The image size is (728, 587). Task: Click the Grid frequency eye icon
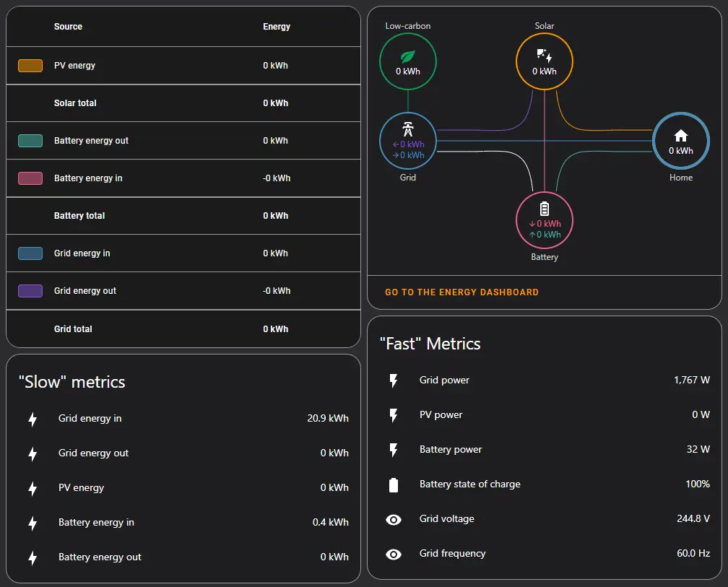click(394, 554)
